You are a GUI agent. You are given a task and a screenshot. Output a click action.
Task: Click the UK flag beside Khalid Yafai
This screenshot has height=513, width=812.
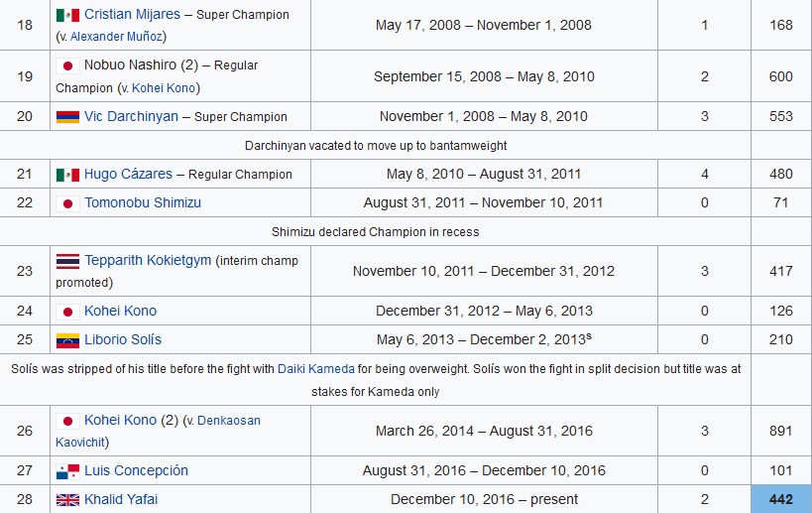click(67, 500)
